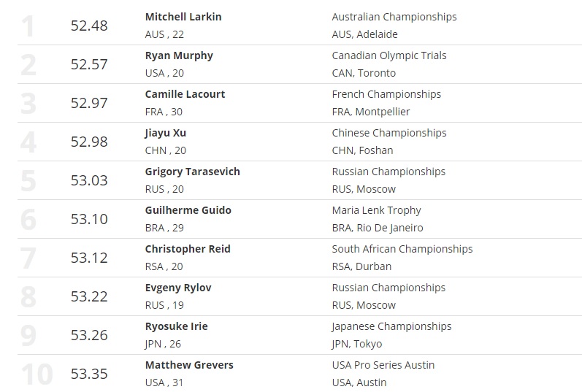Click on Jiayu Xu's name
582x392 pixels.
pyautogui.click(x=166, y=133)
